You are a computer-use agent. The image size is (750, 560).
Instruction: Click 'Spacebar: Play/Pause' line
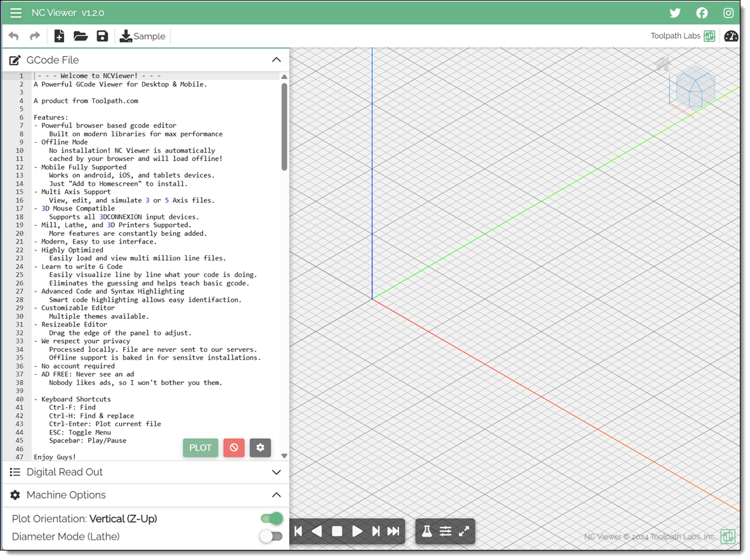pos(88,440)
